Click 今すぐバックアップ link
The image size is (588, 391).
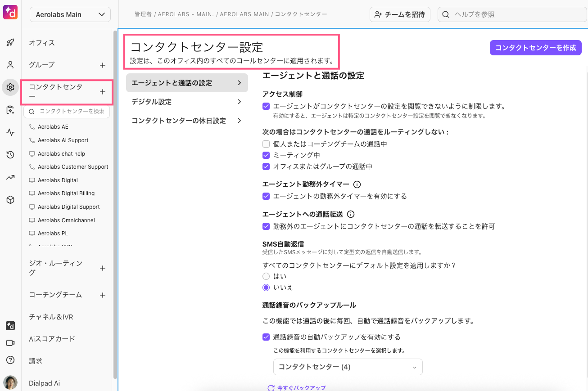[302, 388]
